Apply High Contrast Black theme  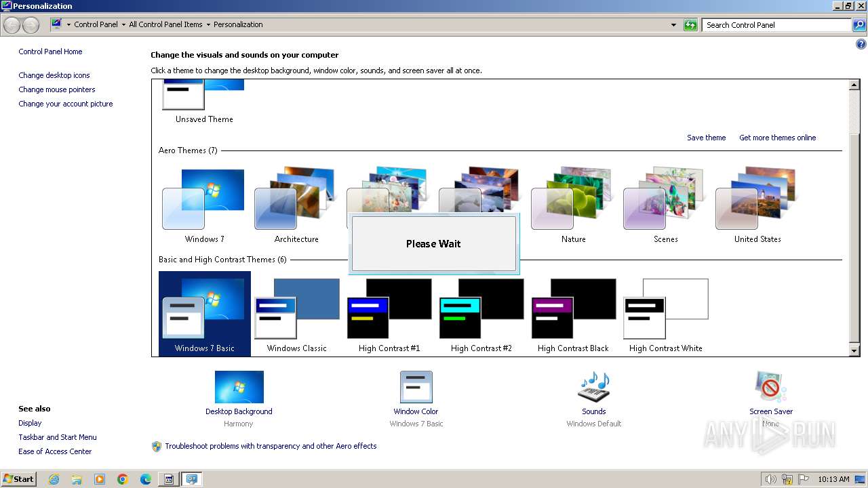pyautogui.click(x=573, y=314)
